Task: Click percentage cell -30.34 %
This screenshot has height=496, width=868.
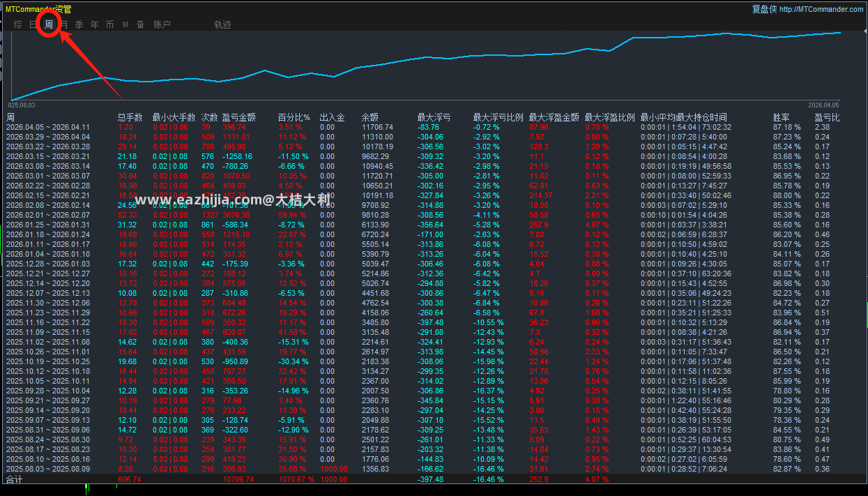Action: tap(293, 361)
